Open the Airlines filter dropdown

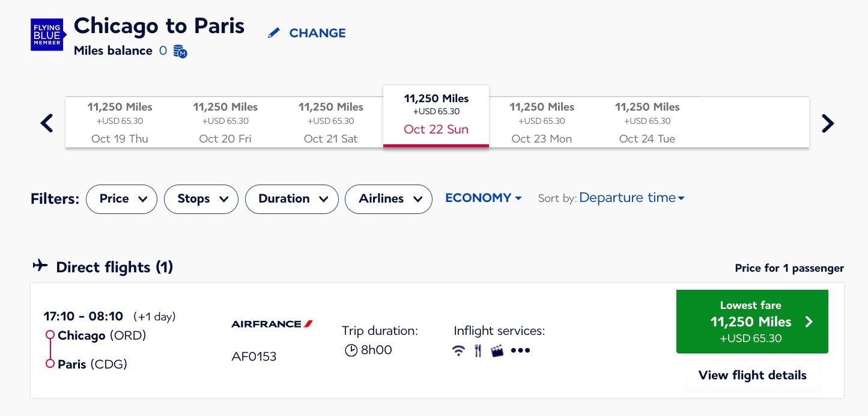pyautogui.click(x=388, y=199)
